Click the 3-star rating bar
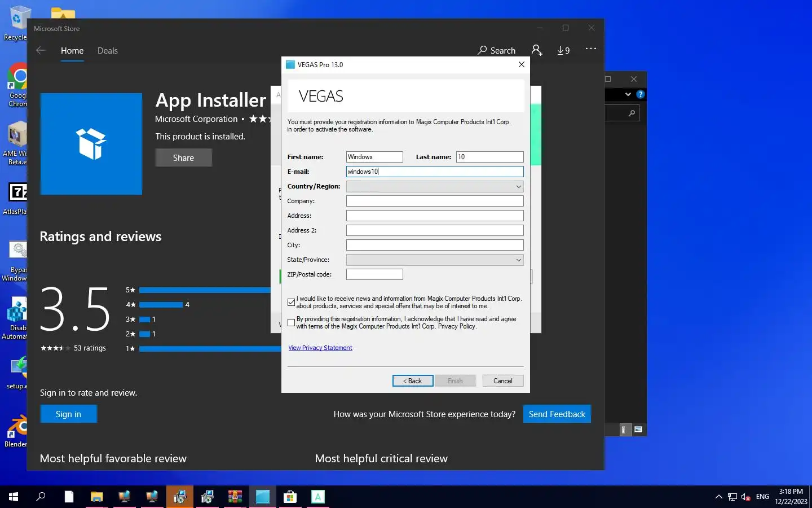Image resolution: width=812 pixels, height=508 pixels. [144, 319]
